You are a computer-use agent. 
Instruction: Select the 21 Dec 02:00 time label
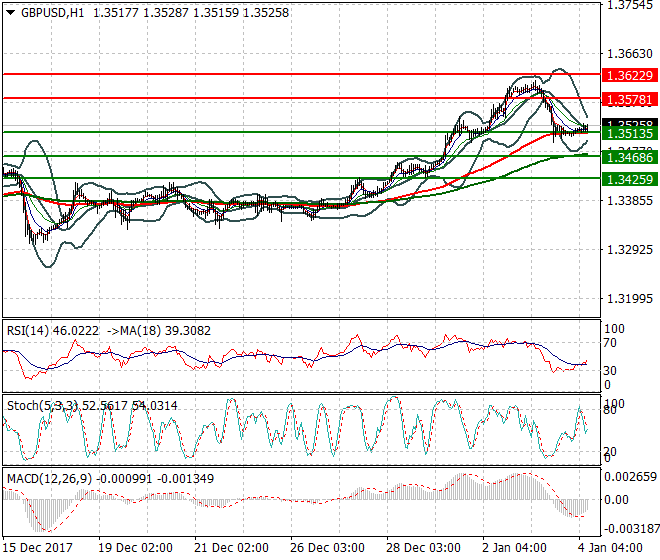232,548
